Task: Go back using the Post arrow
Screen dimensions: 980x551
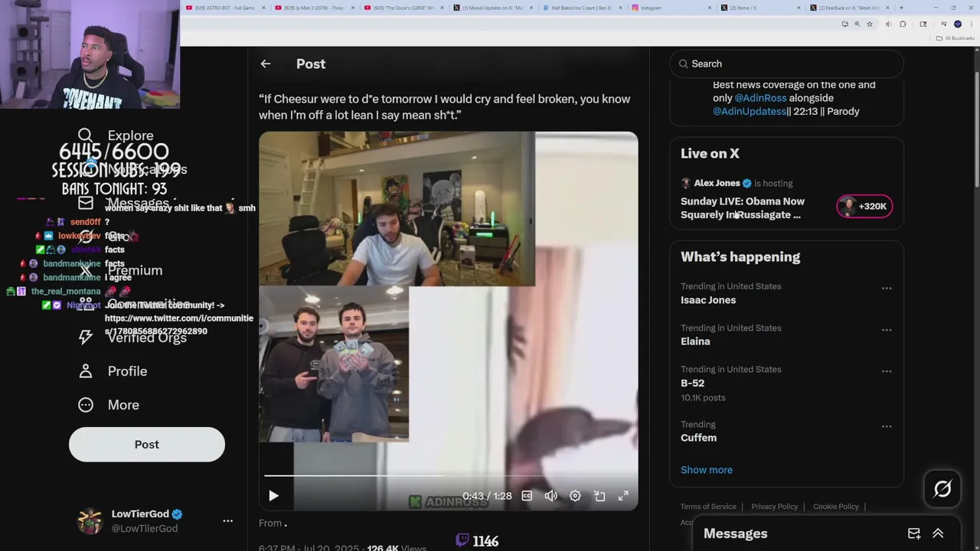Action: point(266,64)
